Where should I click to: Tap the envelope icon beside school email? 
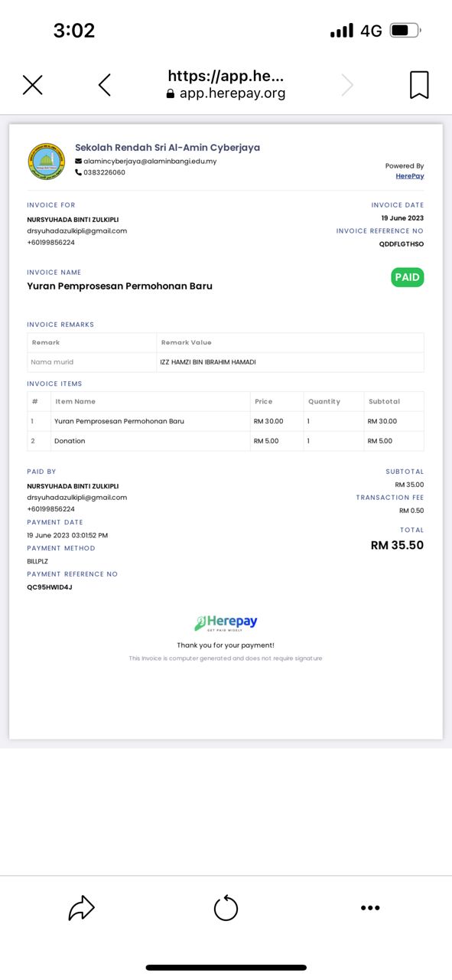78,162
